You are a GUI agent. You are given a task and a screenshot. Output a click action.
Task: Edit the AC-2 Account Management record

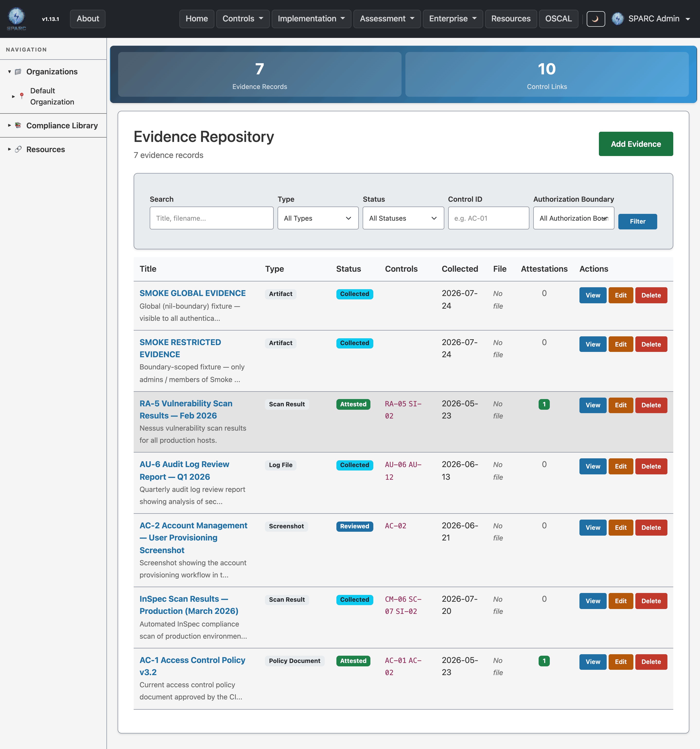pyautogui.click(x=621, y=528)
